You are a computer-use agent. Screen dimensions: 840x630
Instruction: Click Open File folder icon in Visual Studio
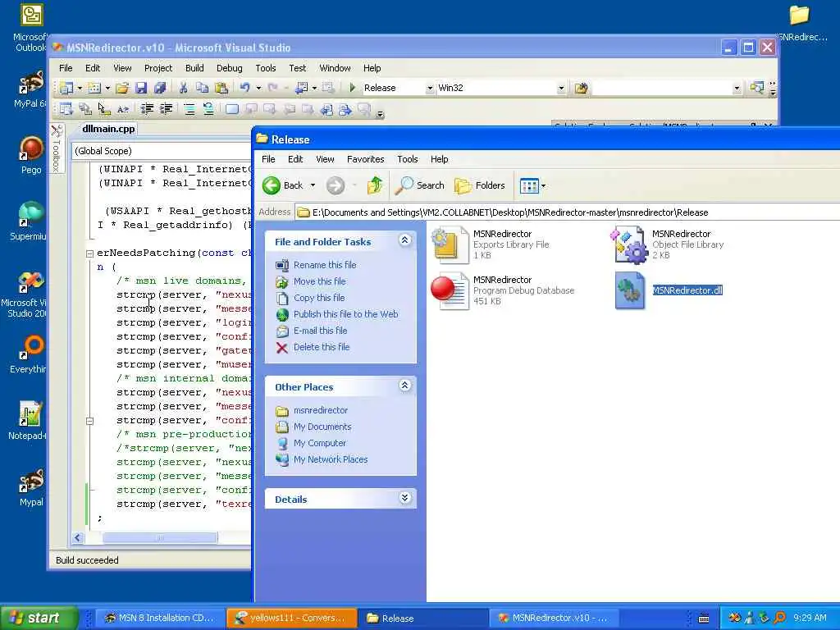click(122, 88)
